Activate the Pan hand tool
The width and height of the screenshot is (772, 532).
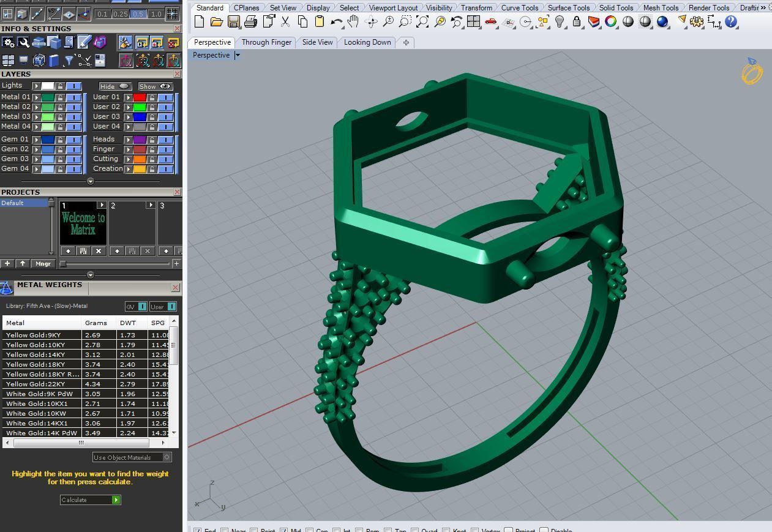pyautogui.click(x=353, y=22)
